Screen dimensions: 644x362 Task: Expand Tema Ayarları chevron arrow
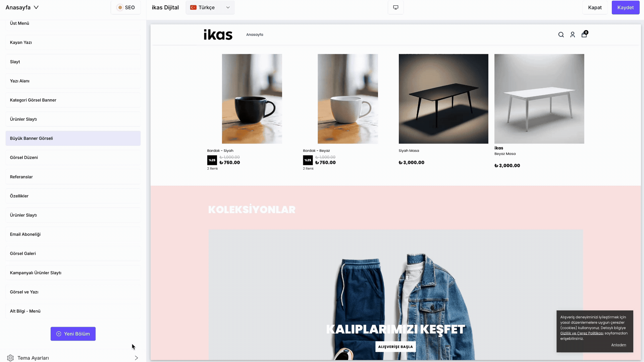point(136,358)
